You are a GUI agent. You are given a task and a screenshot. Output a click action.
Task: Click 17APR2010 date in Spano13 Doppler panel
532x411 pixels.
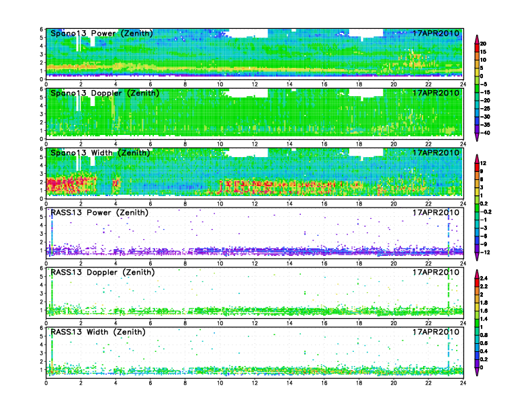tap(436, 93)
